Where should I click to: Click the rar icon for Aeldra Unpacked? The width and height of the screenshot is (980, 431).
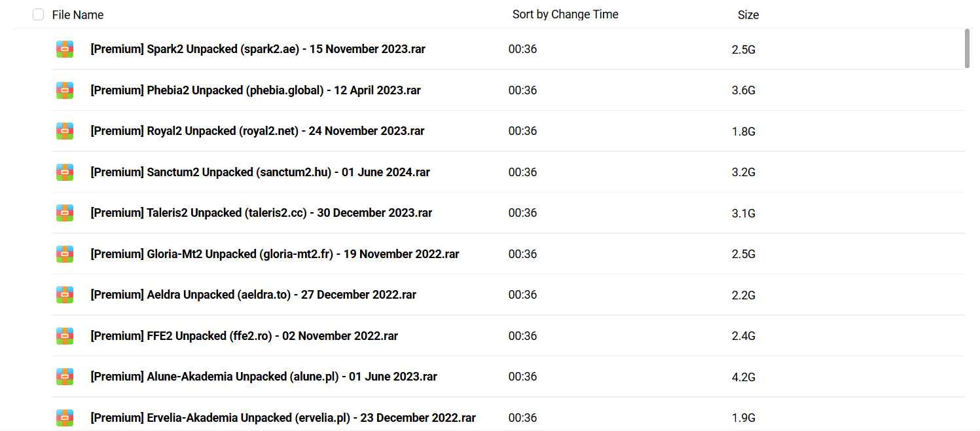[x=64, y=295]
